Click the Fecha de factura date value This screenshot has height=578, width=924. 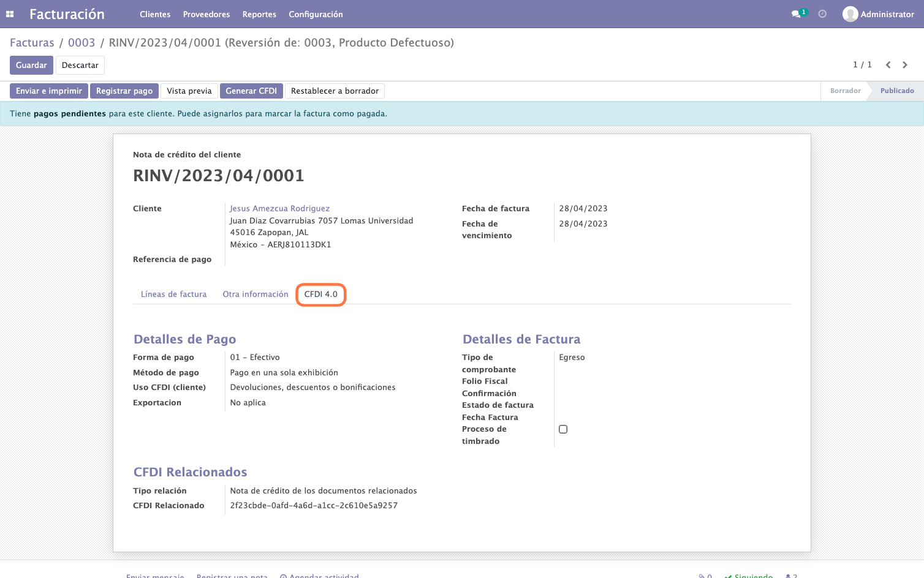click(583, 209)
